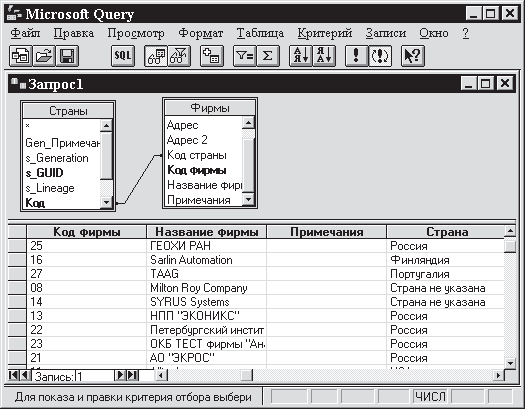Toggle the Show/Hide Tables pane button
Screen dimensions: 525x409
click(156, 56)
